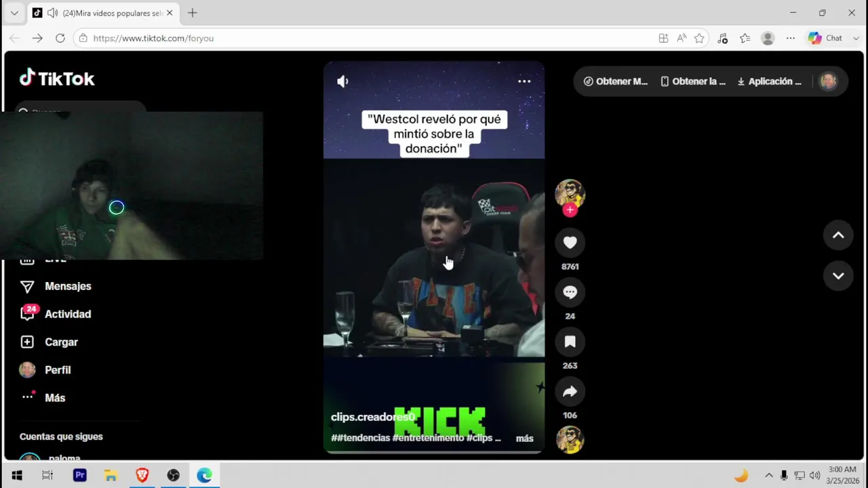Share the video with the arrow icon
Viewport: 868px width, 488px height.
coord(570,391)
